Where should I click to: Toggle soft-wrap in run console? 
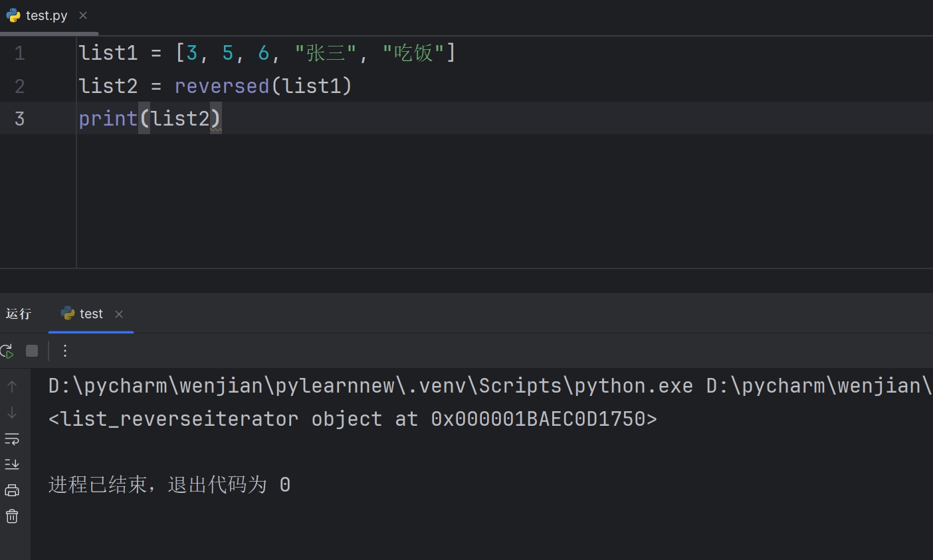point(12,439)
